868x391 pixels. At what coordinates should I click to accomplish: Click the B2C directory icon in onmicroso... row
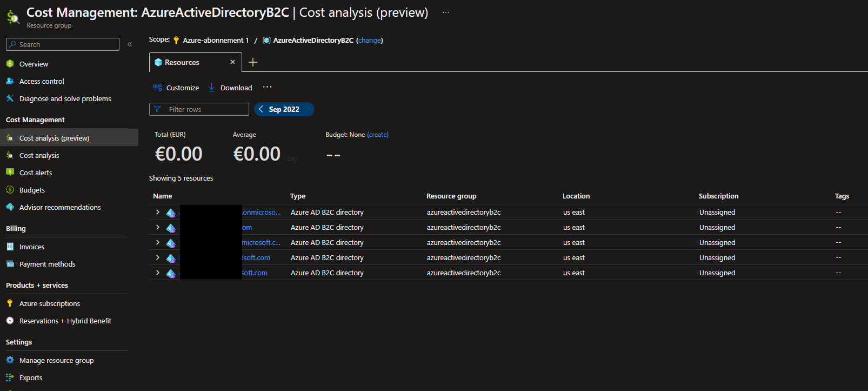coord(171,213)
